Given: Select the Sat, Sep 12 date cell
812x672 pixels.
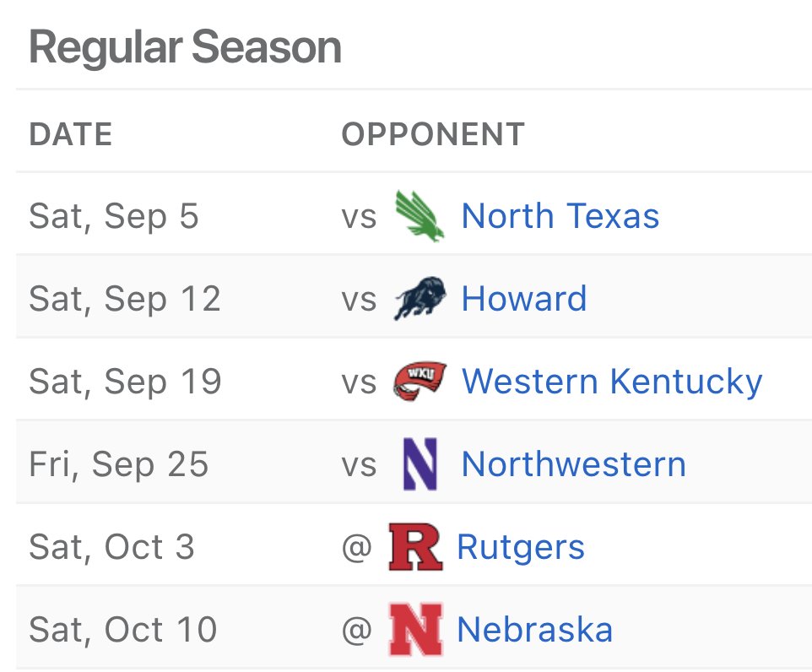Looking at the screenshot, I should coord(125,299).
